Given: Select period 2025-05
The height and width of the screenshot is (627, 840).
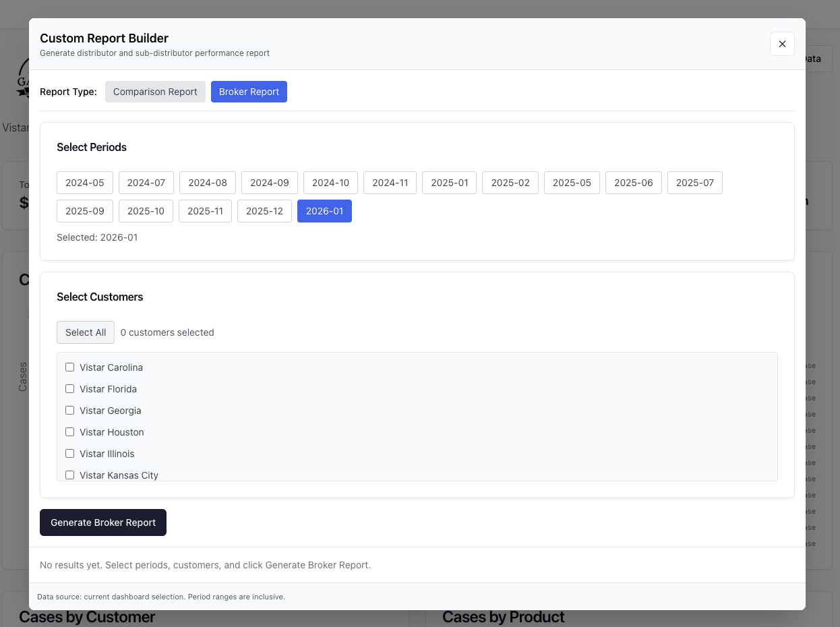Looking at the screenshot, I should pyautogui.click(x=572, y=183).
